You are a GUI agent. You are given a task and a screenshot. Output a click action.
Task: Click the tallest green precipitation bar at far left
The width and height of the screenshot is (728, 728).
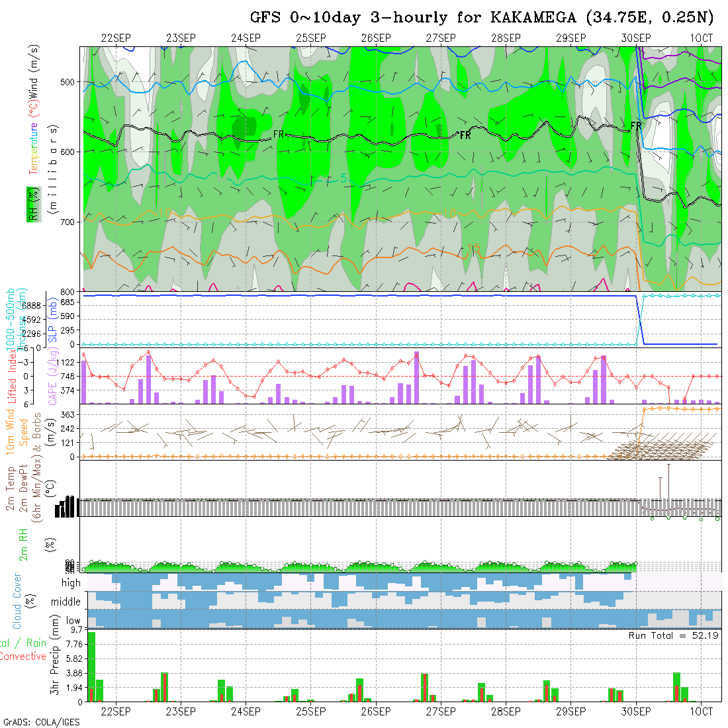point(91,666)
